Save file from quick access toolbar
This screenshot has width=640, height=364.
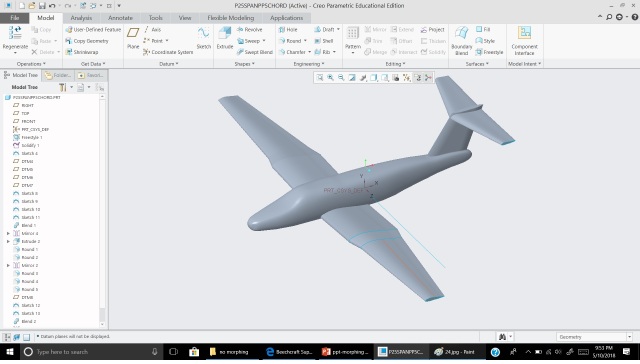tap(42, 6)
